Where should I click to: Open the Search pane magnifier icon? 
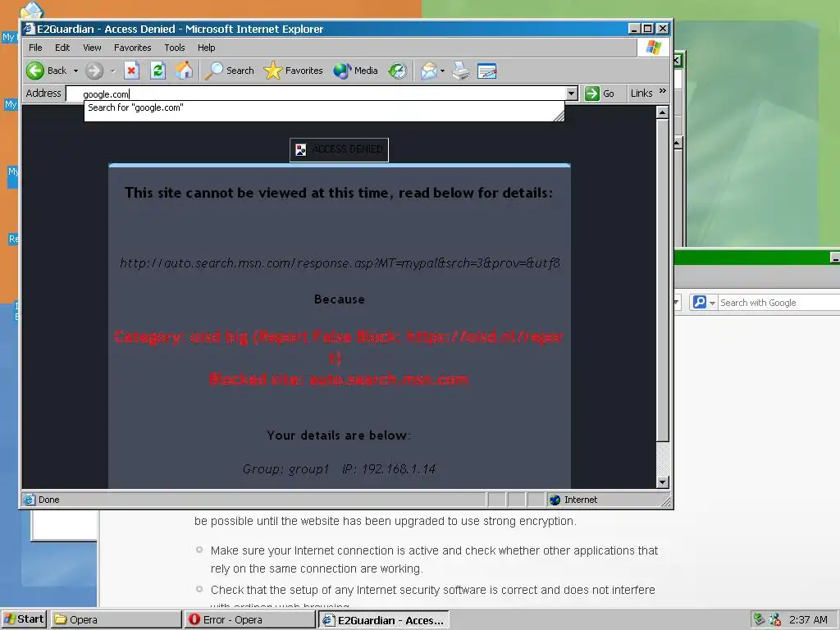[x=214, y=71]
